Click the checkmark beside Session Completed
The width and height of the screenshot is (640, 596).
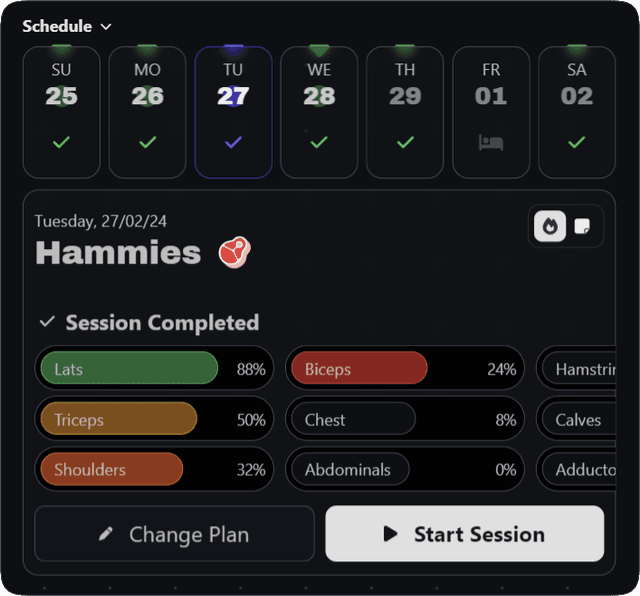pos(46,322)
